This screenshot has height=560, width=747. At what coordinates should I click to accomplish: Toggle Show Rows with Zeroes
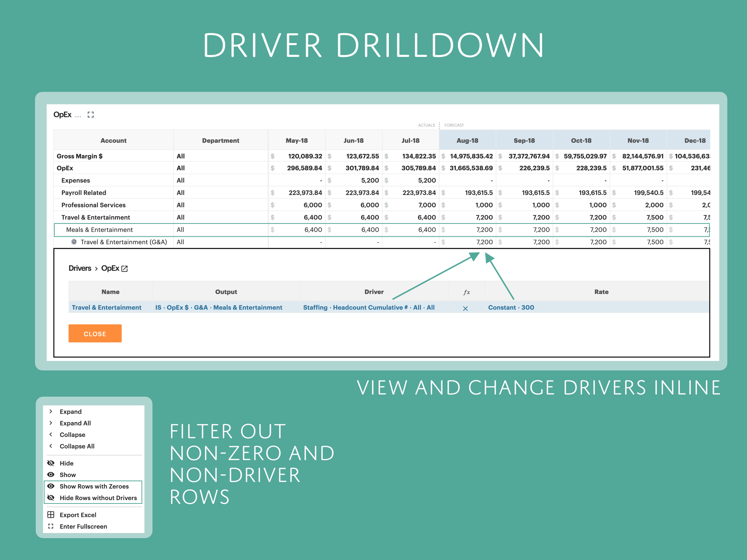[x=94, y=486]
